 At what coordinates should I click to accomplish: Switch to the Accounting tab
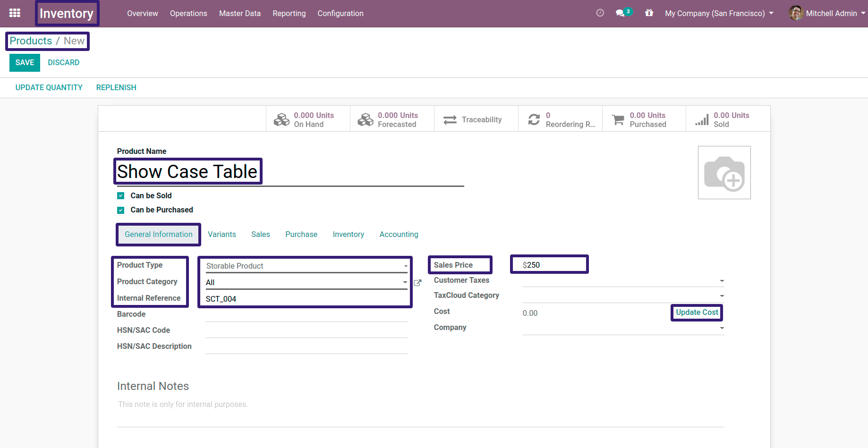coord(399,235)
